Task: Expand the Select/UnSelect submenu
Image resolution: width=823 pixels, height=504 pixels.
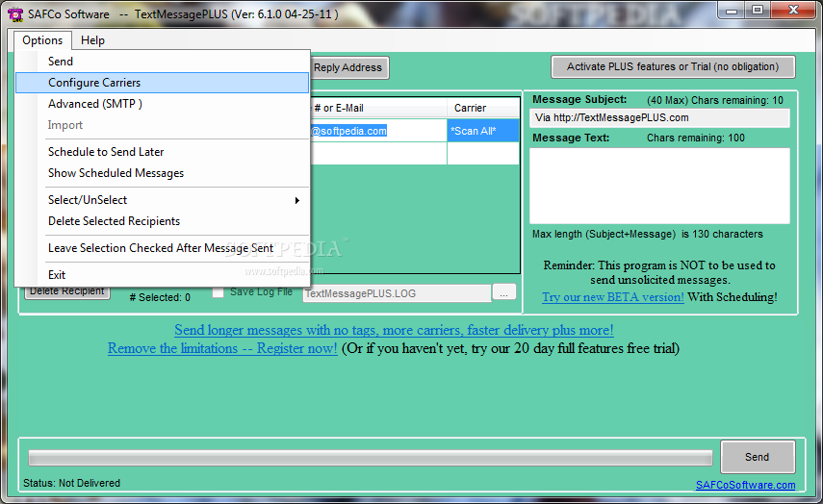Action: (x=162, y=200)
